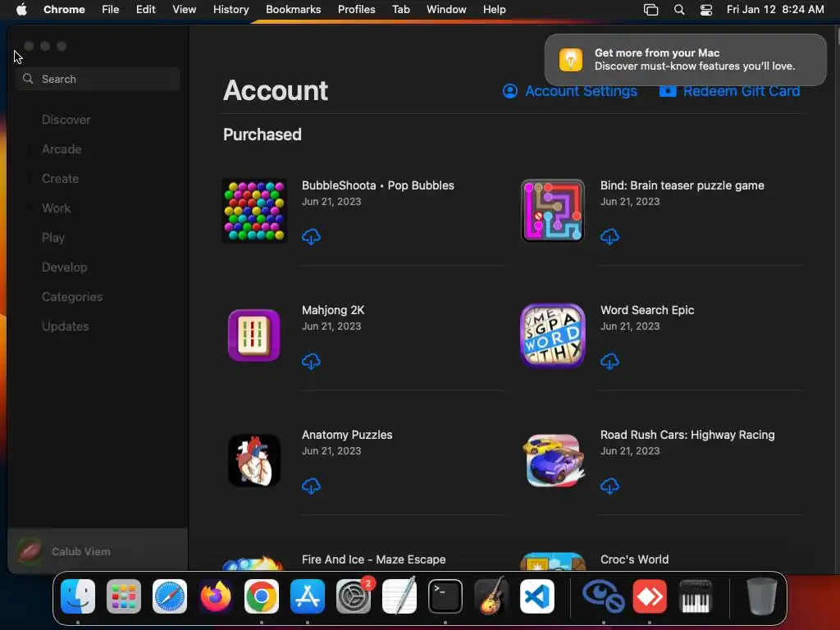The width and height of the screenshot is (840, 630).
Task: Open the Profiles menu
Action: click(356, 9)
